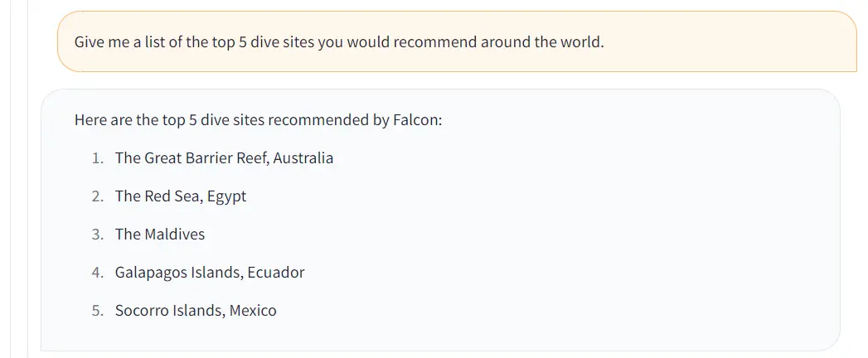Image resolution: width=868 pixels, height=358 pixels.
Task: Click 'The Red Sea, Egypt' list item
Action: 181,196
